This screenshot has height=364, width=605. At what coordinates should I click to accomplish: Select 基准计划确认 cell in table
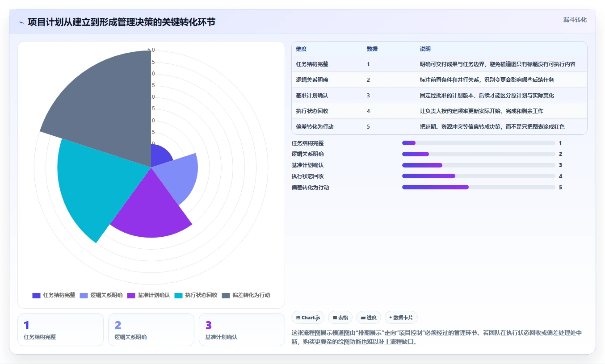[x=312, y=96]
